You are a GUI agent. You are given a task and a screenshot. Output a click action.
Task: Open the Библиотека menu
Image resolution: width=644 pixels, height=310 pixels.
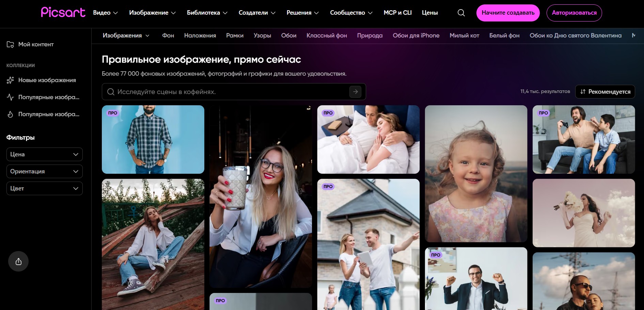click(207, 13)
